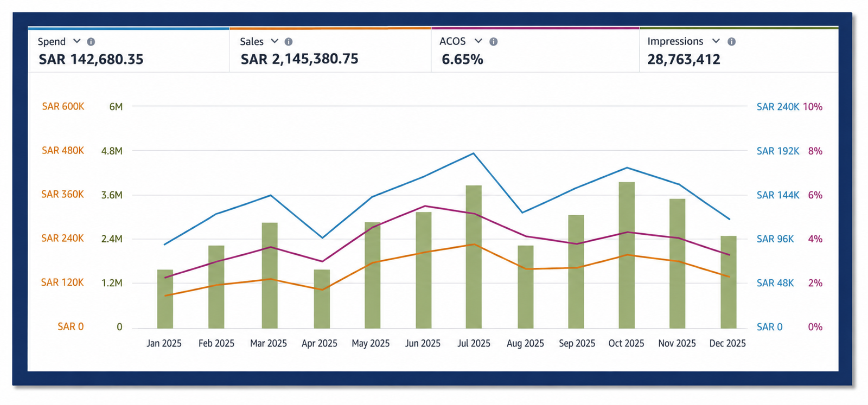The width and height of the screenshot is (868, 405).
Task: Click the info icon next to Spend
Action: 91,42
